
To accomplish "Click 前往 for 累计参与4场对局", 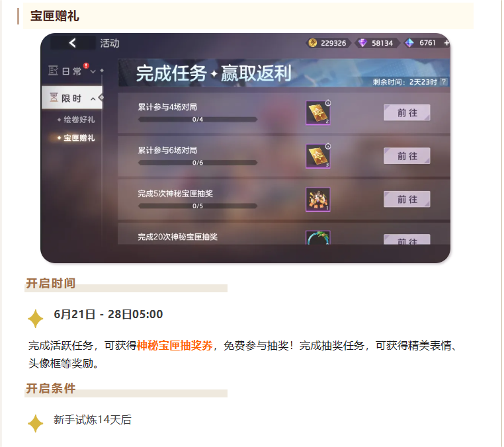I will pos(407,112).
